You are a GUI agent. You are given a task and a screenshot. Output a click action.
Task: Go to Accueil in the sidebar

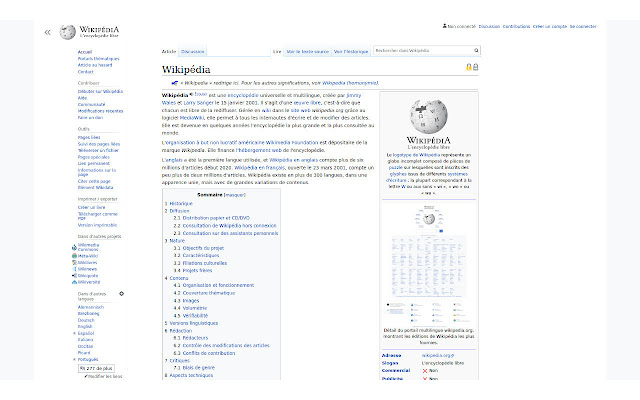tap(85, 52)
